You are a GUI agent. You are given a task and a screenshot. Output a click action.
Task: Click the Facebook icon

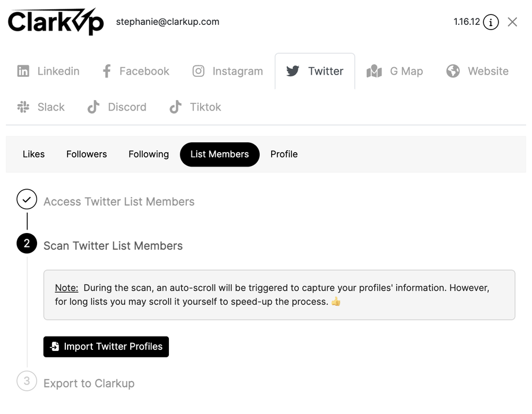point(106,71)
